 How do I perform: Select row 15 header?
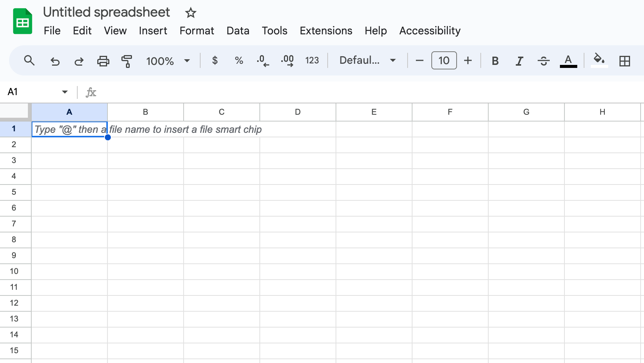pyautogui.click(x=15, y=351)
